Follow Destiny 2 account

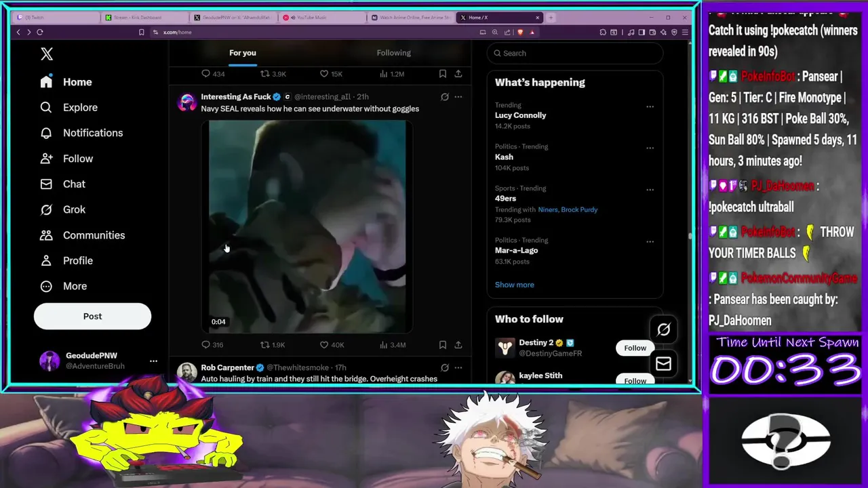[635, 348]
